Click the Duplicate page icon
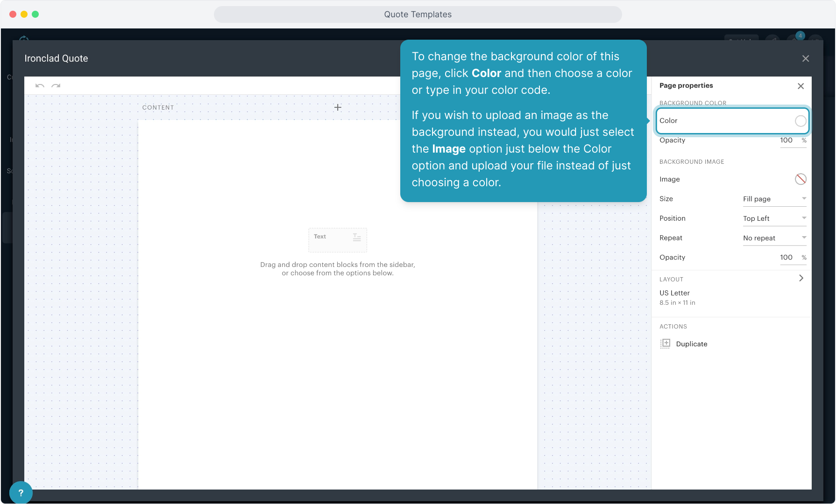The width and height of the screenshot is (836, 504). 665,344
